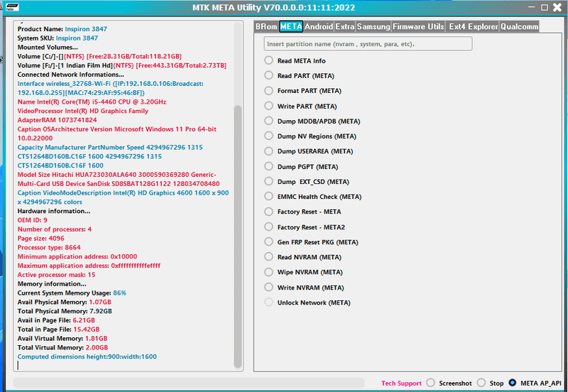The height and width of the screenshot is (392, 568).
Task: Click the Volume [C:/] log entry
Action: [99, 56]
